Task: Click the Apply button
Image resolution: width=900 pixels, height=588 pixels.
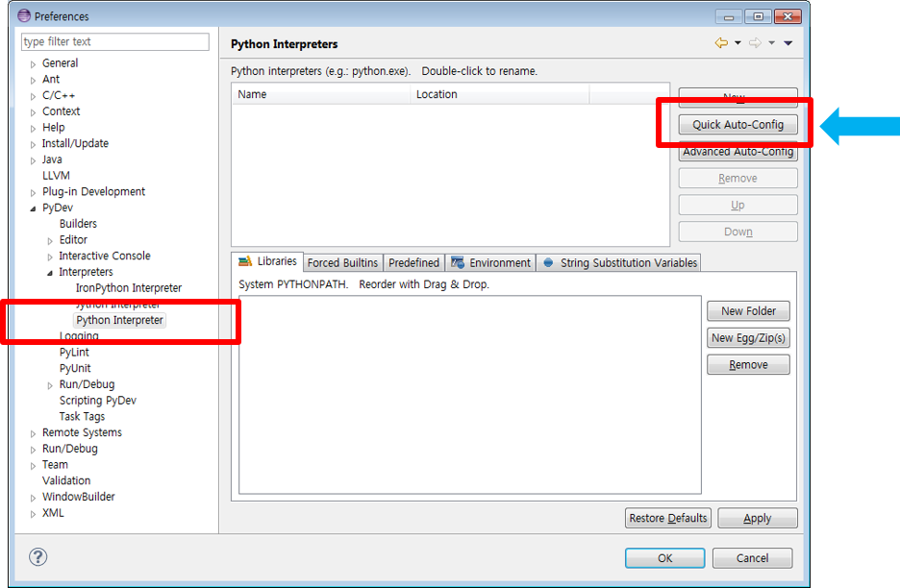Action: [x=757, y=519]
